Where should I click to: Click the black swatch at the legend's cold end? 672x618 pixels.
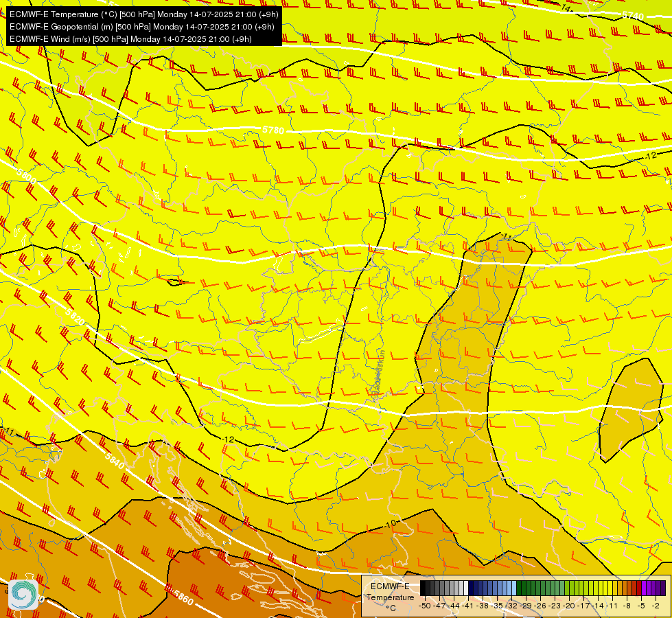coord(423,588)
